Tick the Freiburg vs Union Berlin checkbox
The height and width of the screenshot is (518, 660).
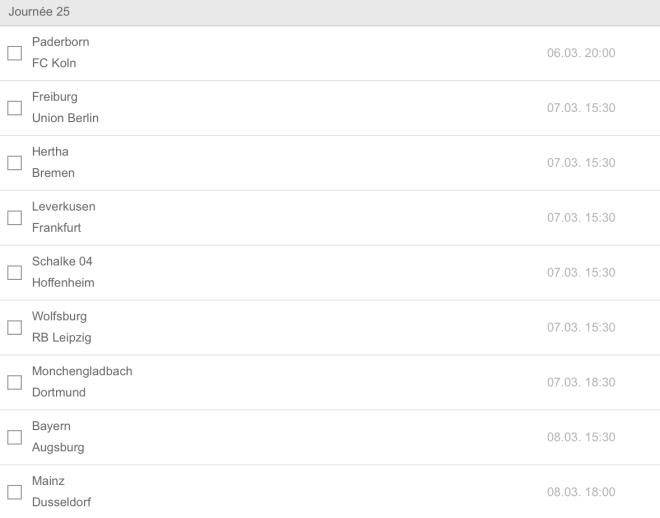coord(14,108)
